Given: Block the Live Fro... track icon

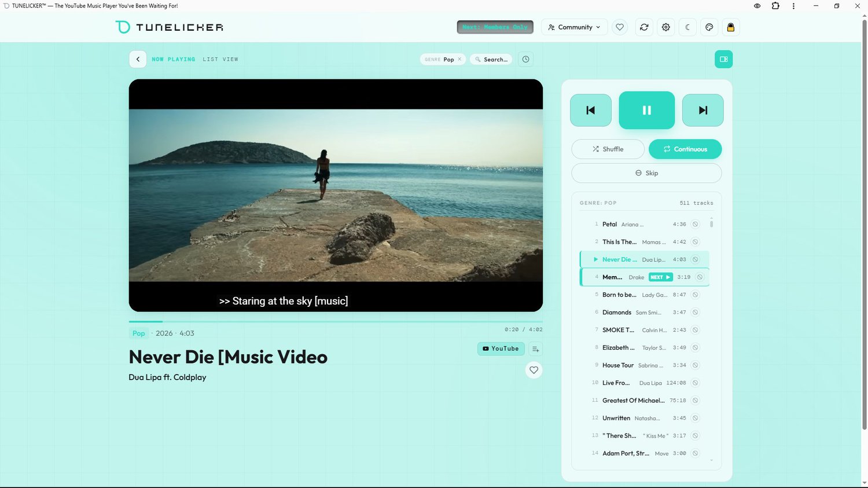Looking at the screenshot, I should point(696,383).
